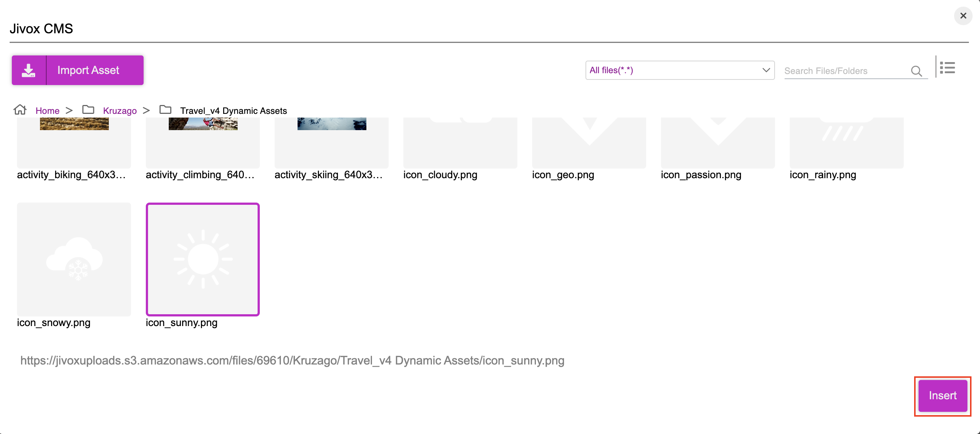Select the activity_skiing thumbnail
Screen dimensions: 980x434
click(x=331, y=143)
